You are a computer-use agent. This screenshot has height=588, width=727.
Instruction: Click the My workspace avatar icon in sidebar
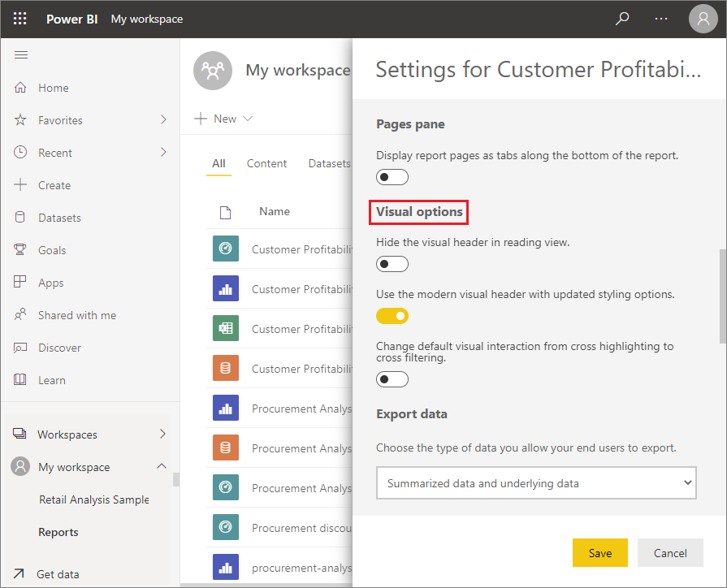[20, 466]
